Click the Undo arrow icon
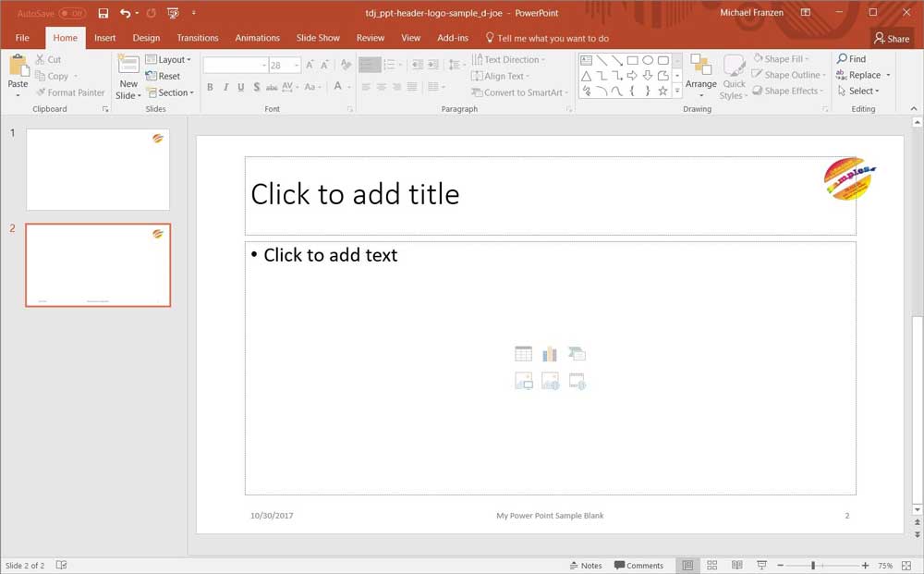Screen dimensions: 924x574 (125, 13)
